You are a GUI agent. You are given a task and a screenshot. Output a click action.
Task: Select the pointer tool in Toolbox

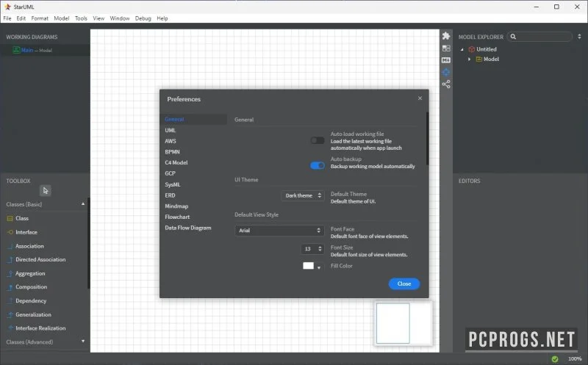click(46, 190)
